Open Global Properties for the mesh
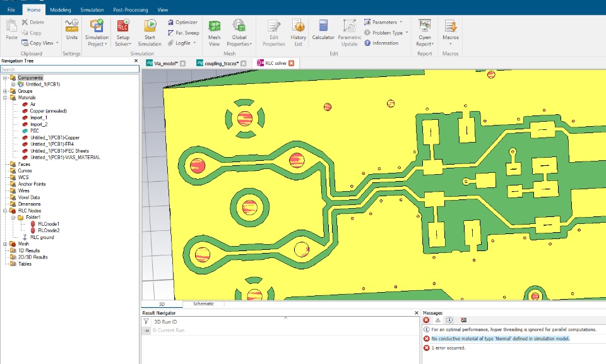 239,32
